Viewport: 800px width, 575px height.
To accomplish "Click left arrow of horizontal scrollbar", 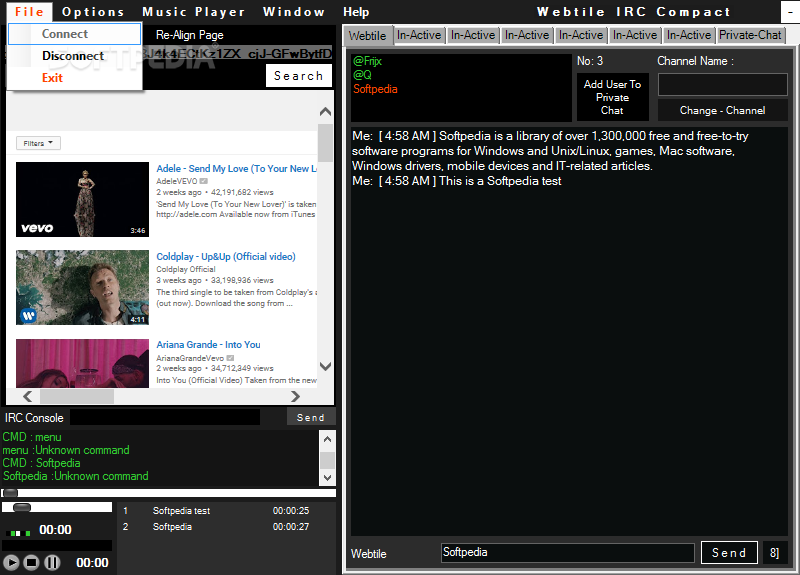I will (28, 396).
